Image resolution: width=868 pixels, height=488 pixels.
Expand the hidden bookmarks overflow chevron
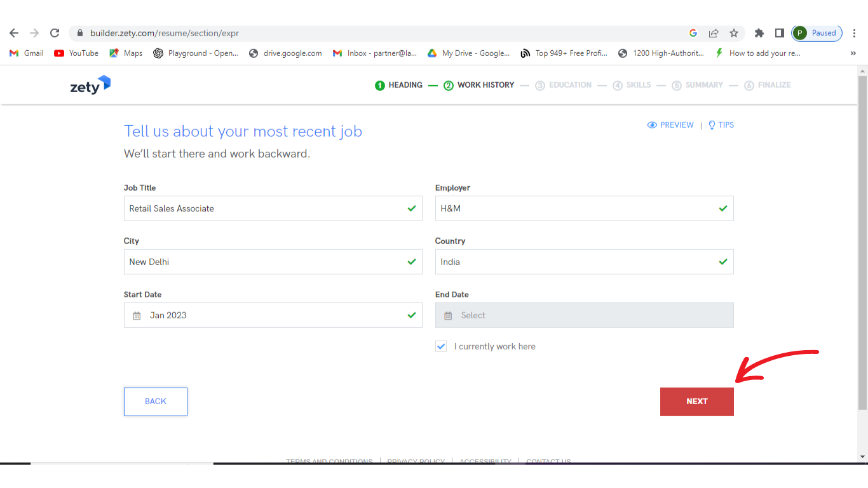[853, 53]
